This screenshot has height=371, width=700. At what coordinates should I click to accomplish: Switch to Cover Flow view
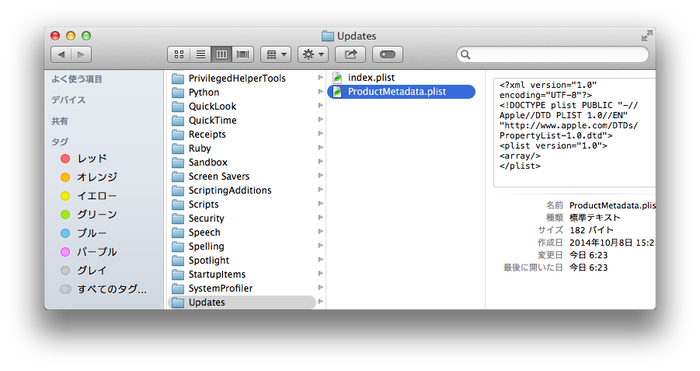click(x=243, y=54)
